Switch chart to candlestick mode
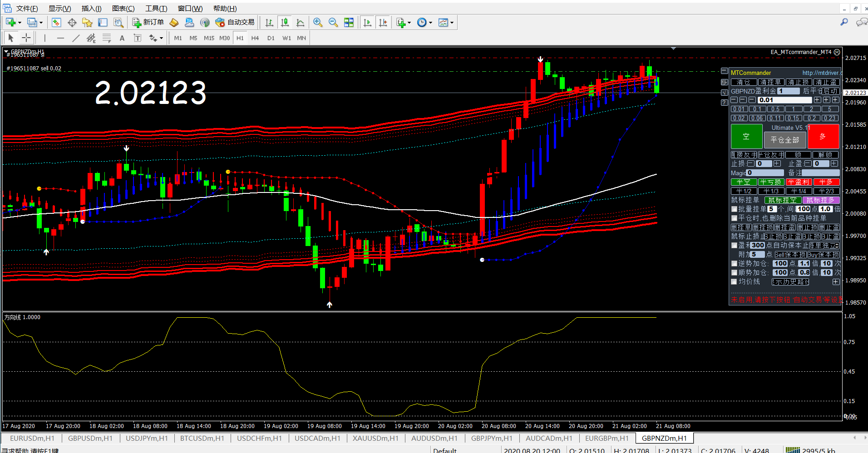This screenshot has height=453, width=868. point(285,22)
